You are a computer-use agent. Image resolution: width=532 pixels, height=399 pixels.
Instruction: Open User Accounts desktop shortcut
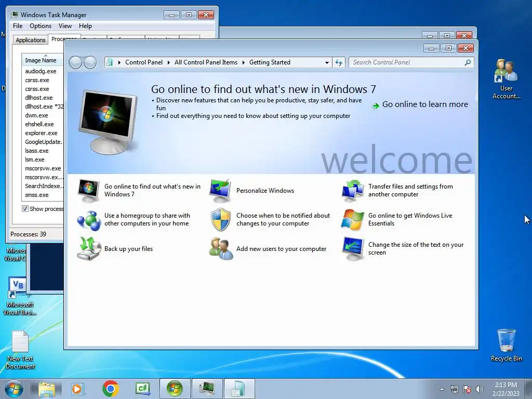pyautogui.click(x=506, y=79)
